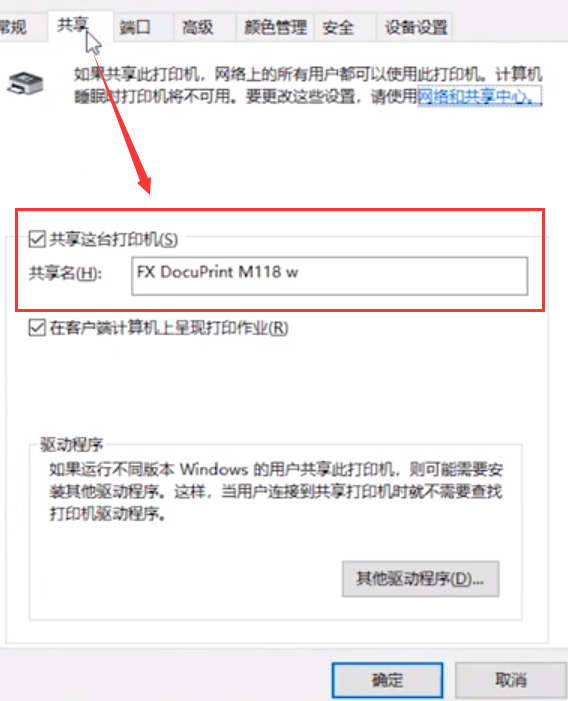Go to the 高级 tab

point(198,28)
